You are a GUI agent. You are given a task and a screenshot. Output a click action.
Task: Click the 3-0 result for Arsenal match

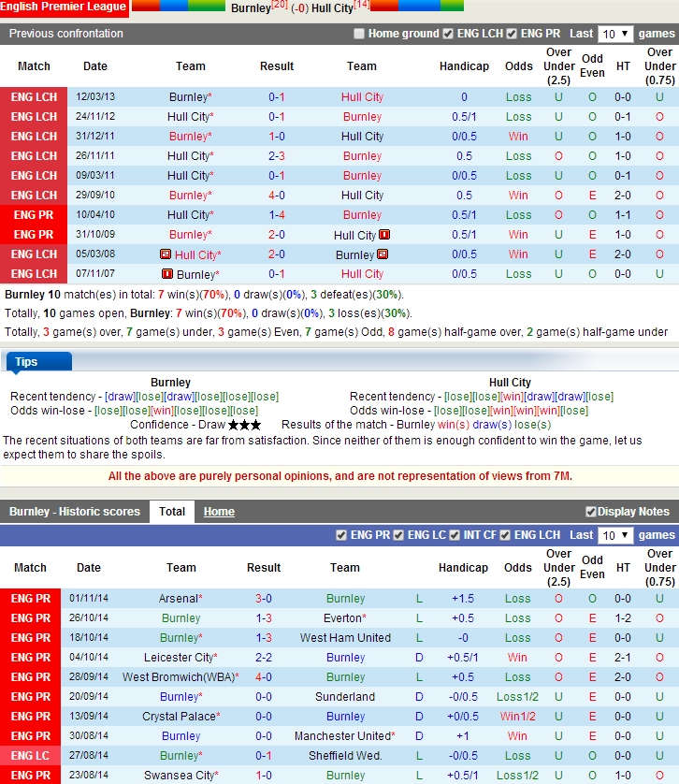tap(264, 599)
